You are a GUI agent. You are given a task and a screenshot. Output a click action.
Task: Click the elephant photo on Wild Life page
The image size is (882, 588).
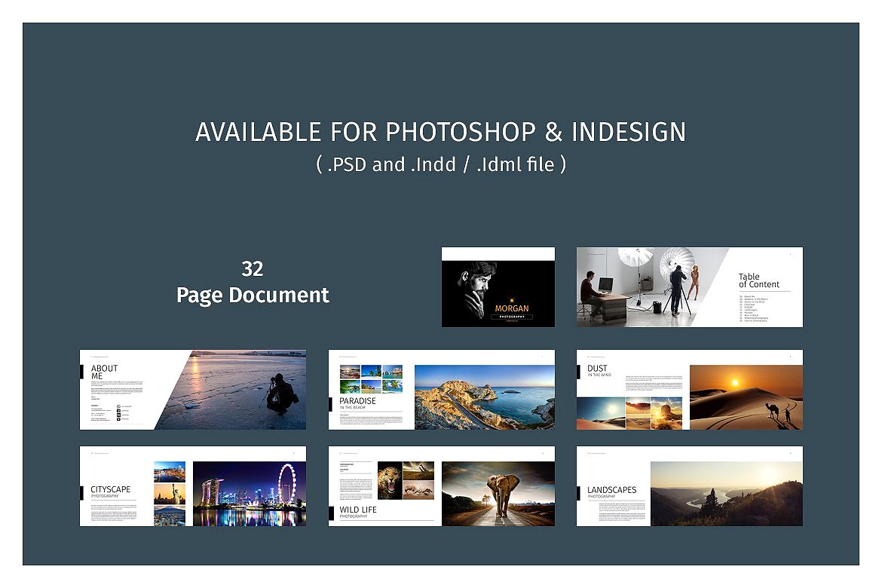point(498,494)
